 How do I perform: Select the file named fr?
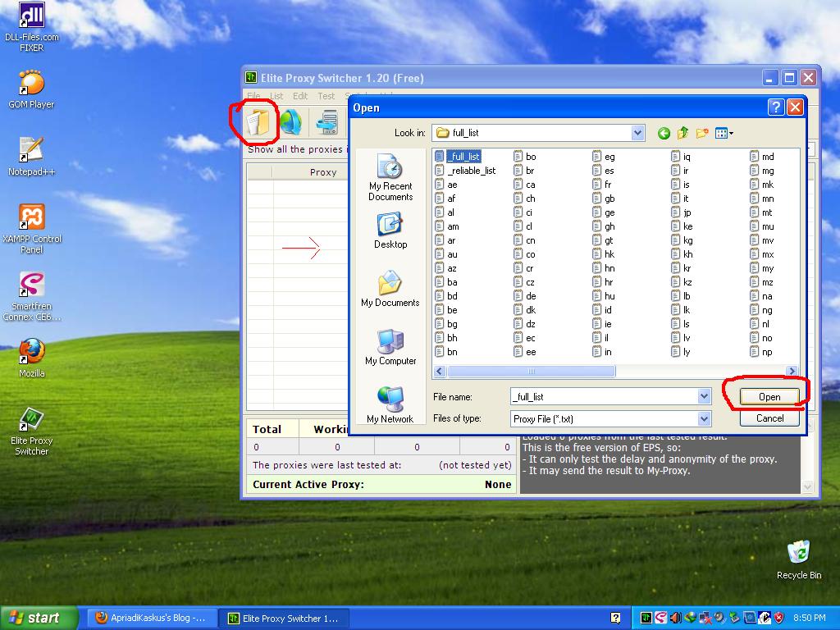click(x=602, y=185)
